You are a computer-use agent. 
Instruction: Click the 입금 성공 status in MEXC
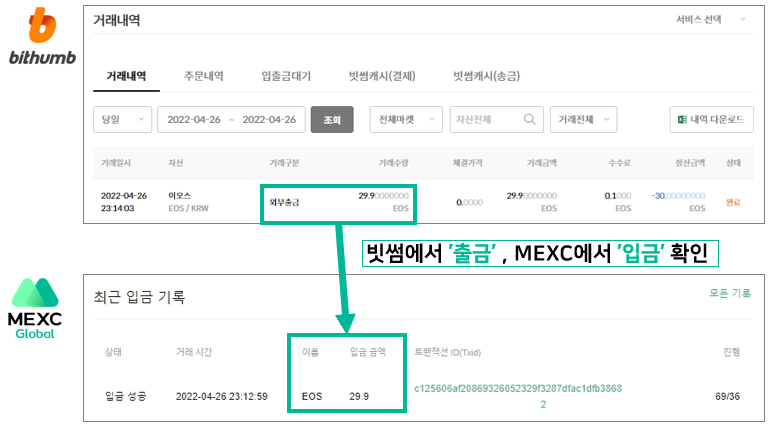(125, 396)
